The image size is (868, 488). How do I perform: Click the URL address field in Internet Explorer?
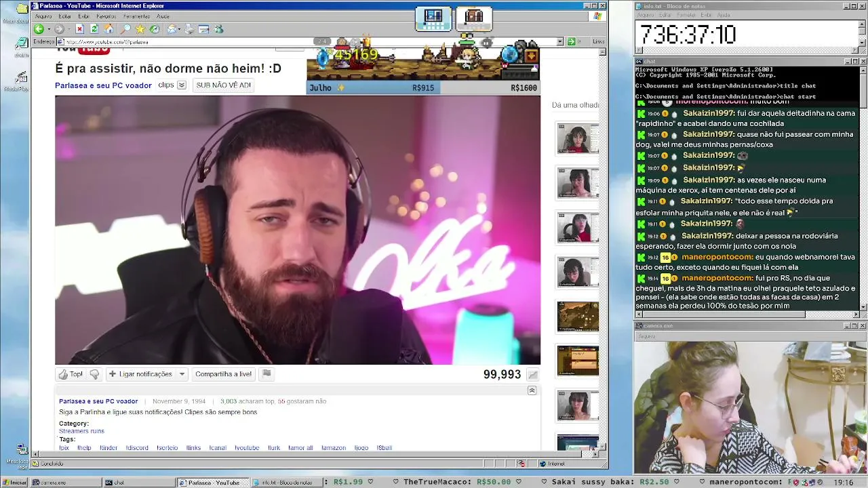(309, 42)
